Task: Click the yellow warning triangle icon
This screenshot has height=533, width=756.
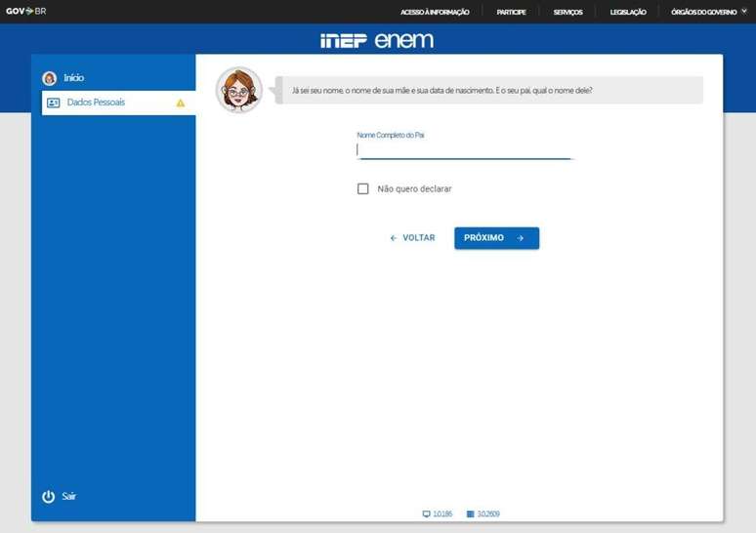Action: 181,102
